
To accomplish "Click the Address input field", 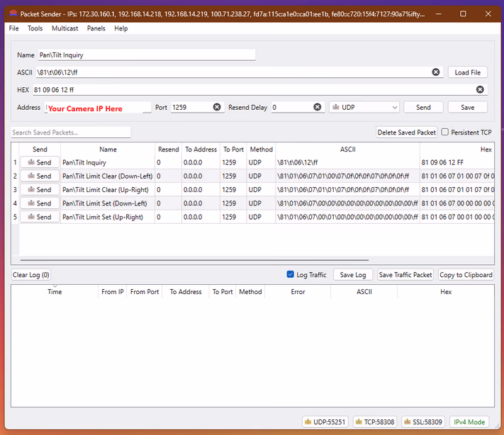I will point(98,108).
